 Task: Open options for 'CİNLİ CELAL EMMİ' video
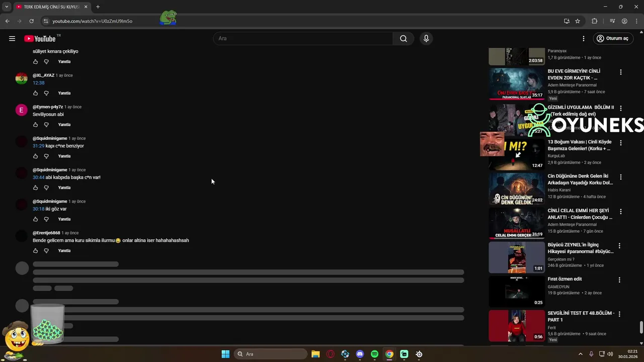tap(620, 212)
